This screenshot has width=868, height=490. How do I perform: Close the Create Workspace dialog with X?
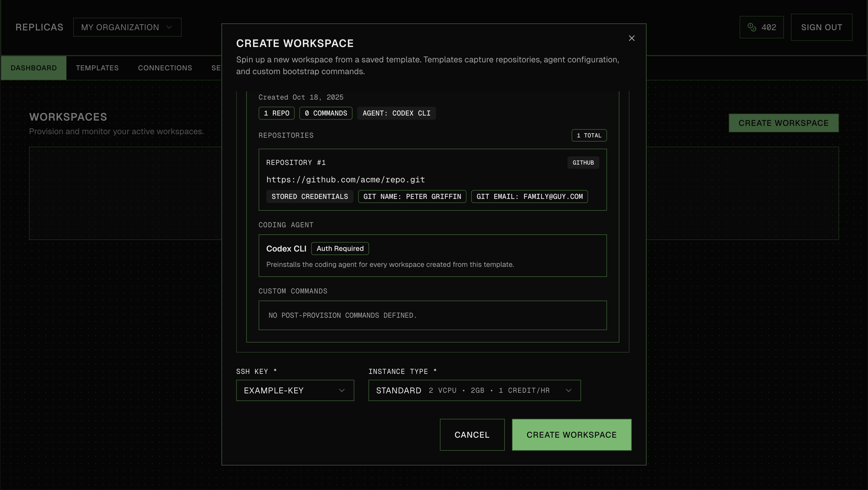pos(632,38)
